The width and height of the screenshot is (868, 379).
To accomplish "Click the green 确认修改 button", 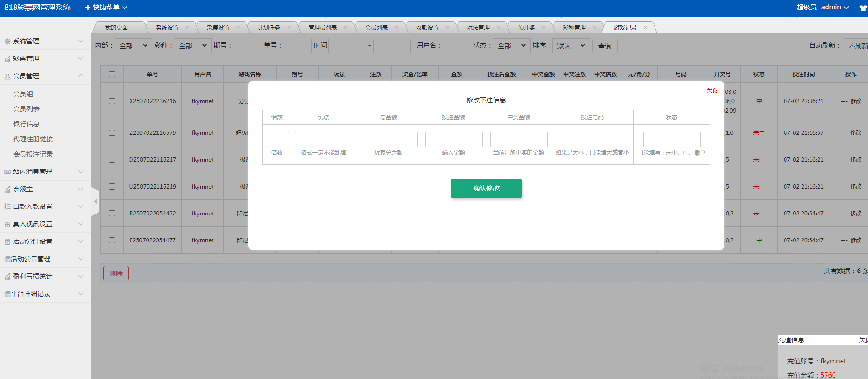I will tap(486, 188).
